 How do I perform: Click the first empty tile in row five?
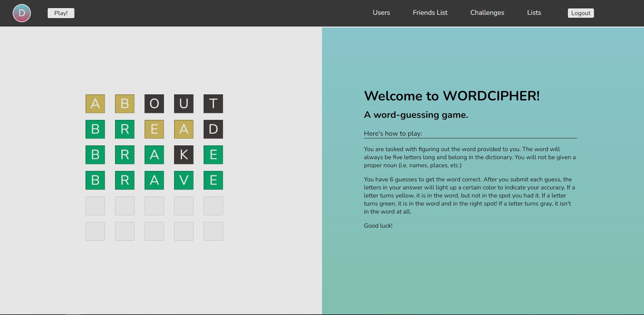(95, 206)
